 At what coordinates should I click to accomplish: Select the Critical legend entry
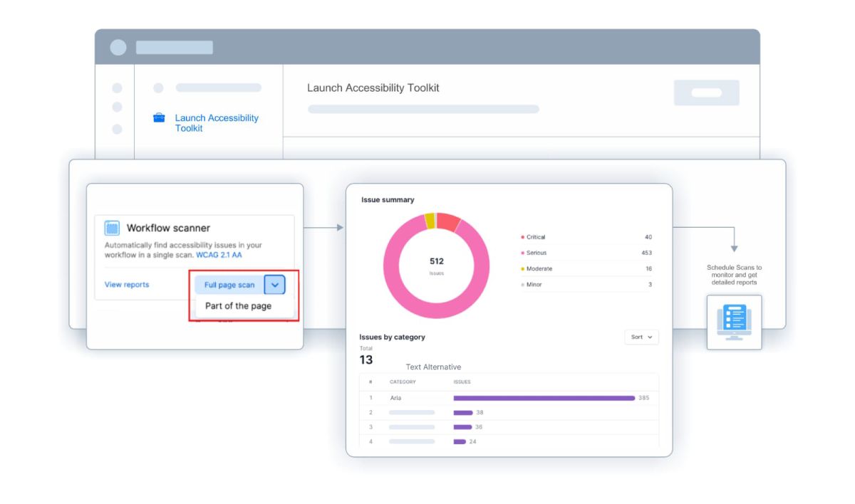(x=586, y=237)
